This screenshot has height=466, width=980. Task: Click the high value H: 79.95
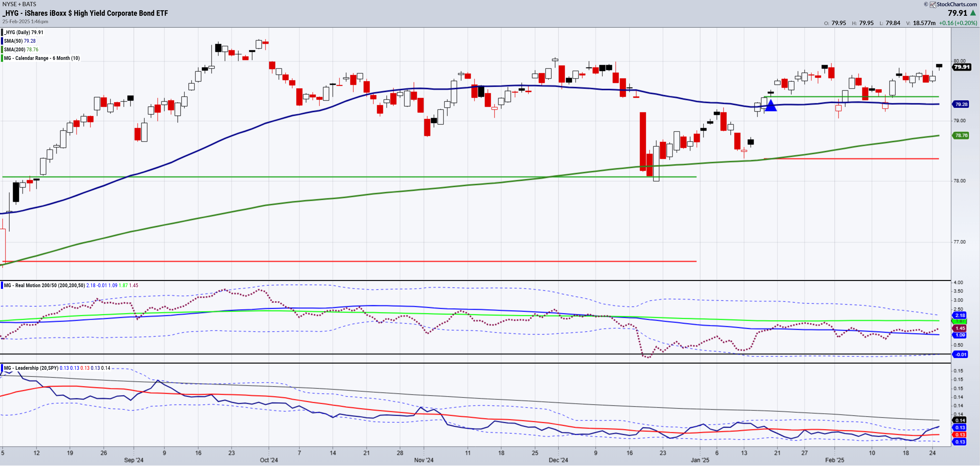tap(863, 23)
